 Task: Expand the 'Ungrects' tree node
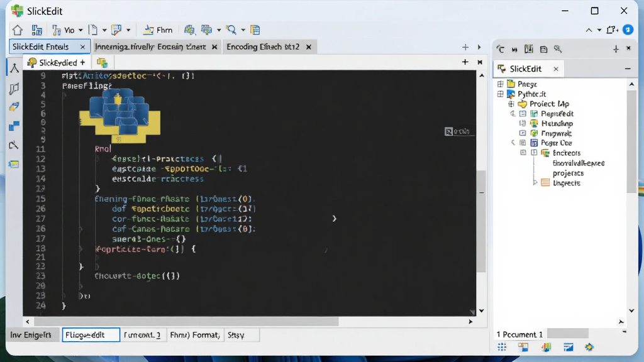(535, 183)
